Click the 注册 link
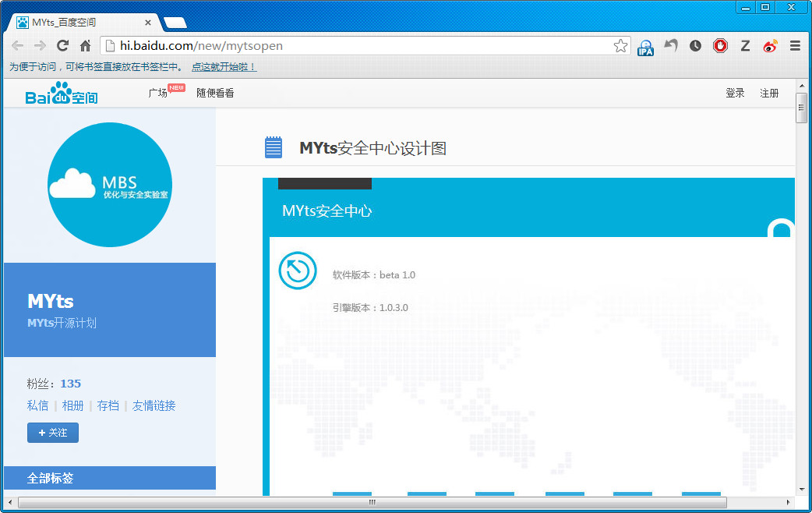The width and height of the screenshot is (812, 513). 769,93
